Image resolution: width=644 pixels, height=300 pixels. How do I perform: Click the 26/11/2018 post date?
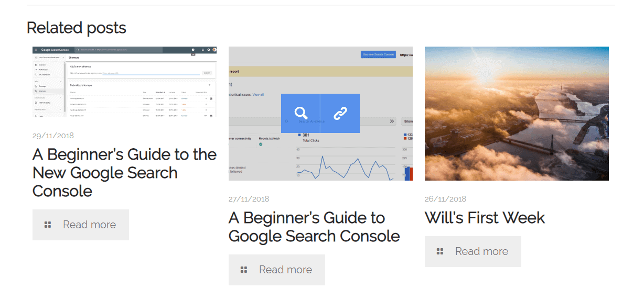(x=445, y=199)
